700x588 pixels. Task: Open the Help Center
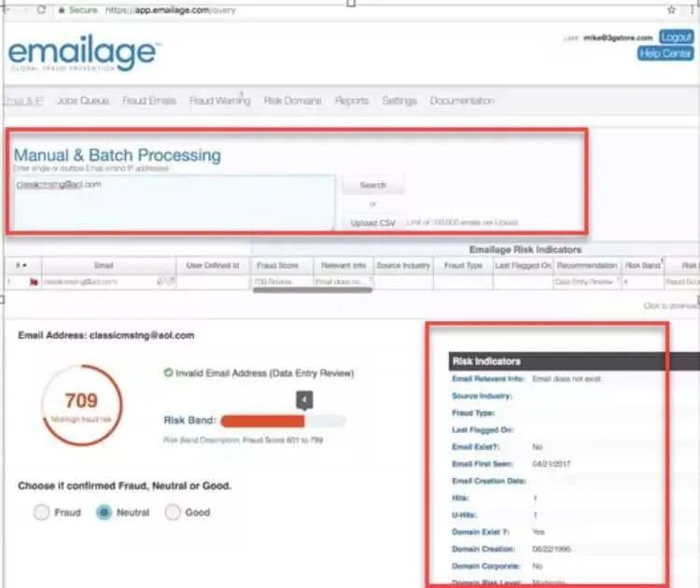pos(665,53)
